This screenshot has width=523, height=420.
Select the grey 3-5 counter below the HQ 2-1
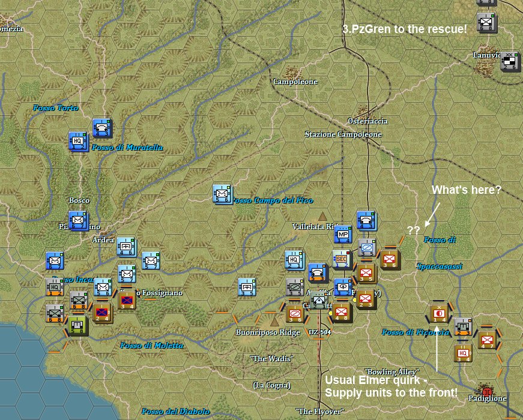[295, 287]
